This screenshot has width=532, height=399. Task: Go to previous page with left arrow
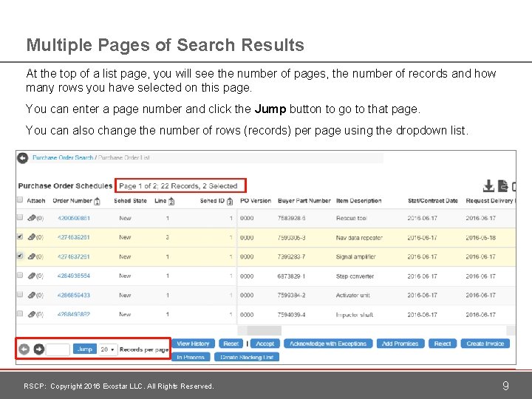24,349
